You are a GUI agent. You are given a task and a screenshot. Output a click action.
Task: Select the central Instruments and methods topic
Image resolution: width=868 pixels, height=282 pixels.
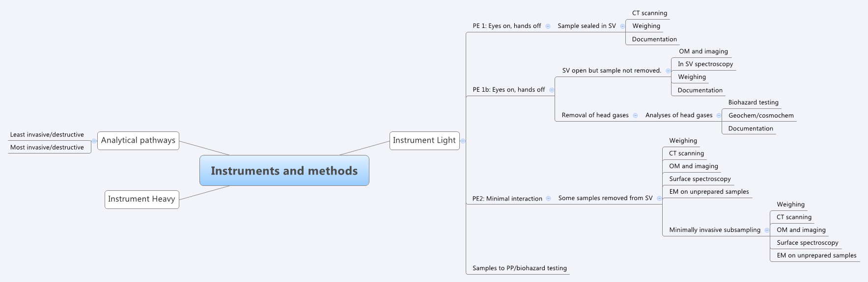(x=284, y=171)
